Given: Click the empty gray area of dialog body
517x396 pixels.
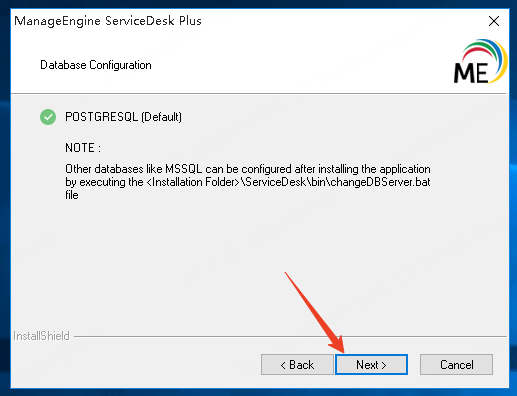Looking at the screenshot, I should [233, 260].
